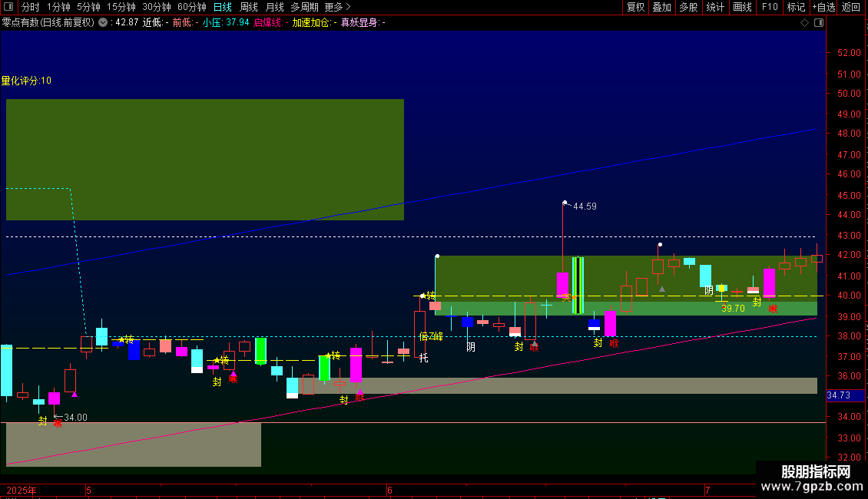Image resolution: width=868 pixels, height=499 pixels.
Task: Click the diamond icon above the chart
Action: click(804, 23)
